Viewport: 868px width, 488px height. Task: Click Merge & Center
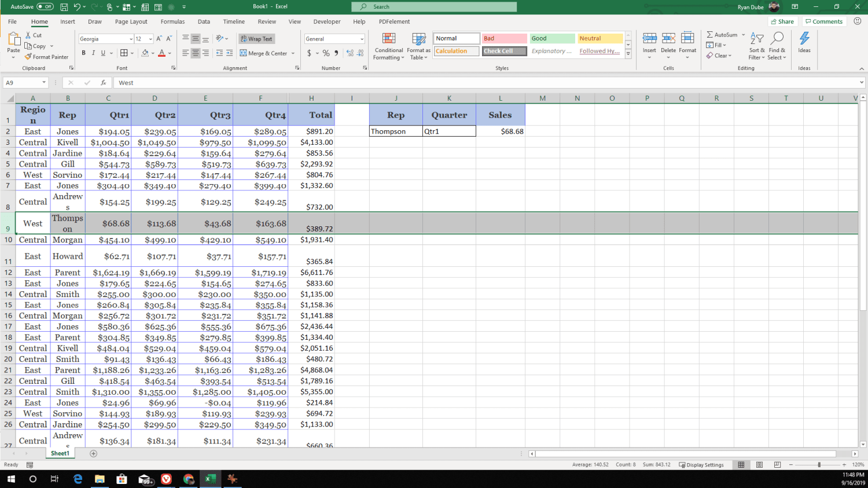(264, 53)
